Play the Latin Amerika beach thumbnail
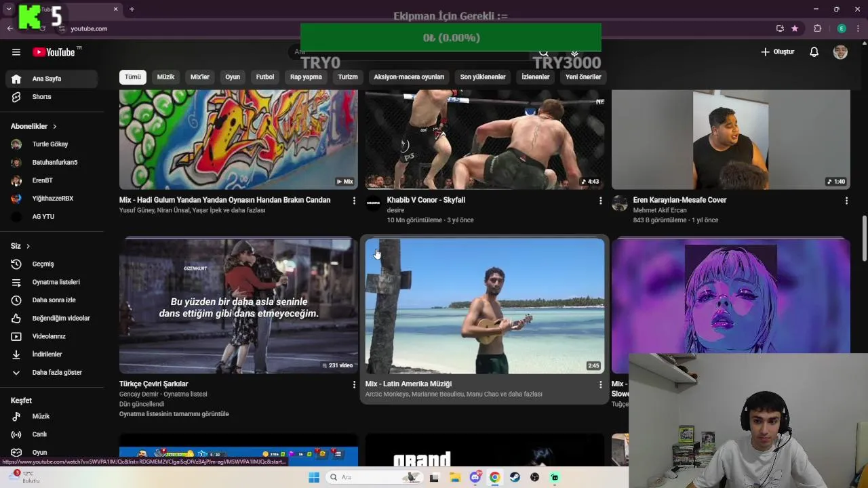The width and height of the screenshot is (868, 488). pyautogui.click(x=485, y=306)
